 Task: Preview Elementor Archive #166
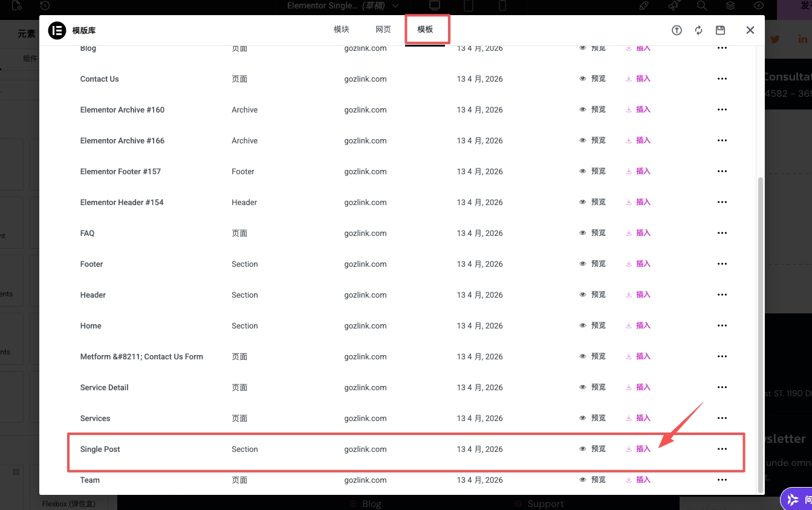[593, 140]
